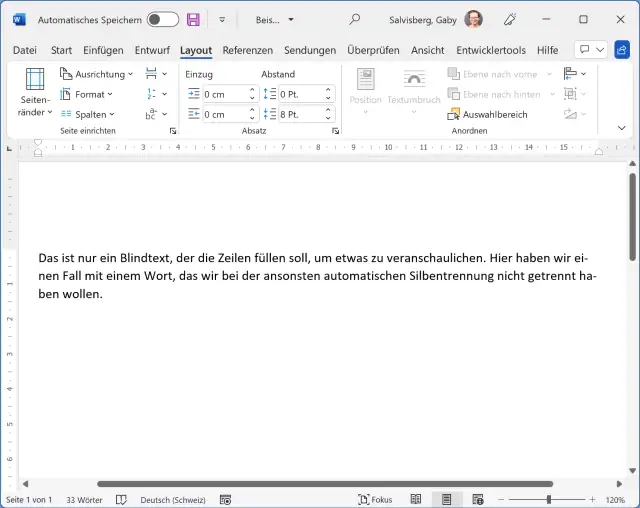
Task: Click the Auswahlbereich button
Action: (x=487, y=114)
